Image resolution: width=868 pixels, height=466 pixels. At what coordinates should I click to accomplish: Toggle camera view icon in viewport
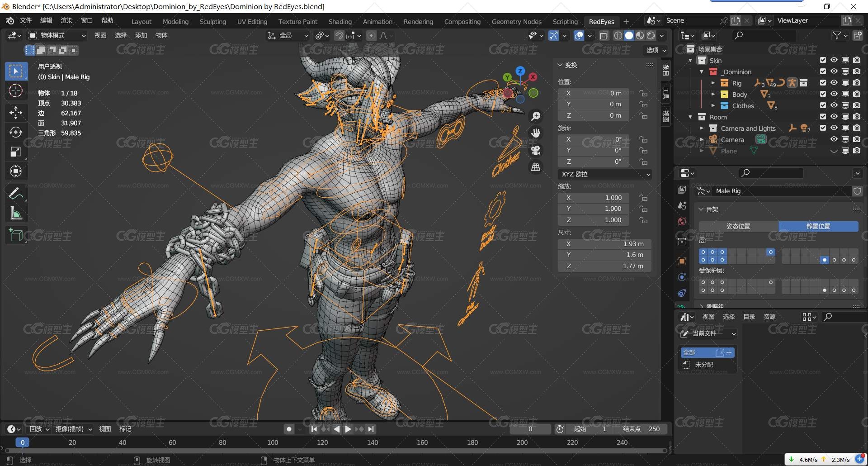point(536,150)
